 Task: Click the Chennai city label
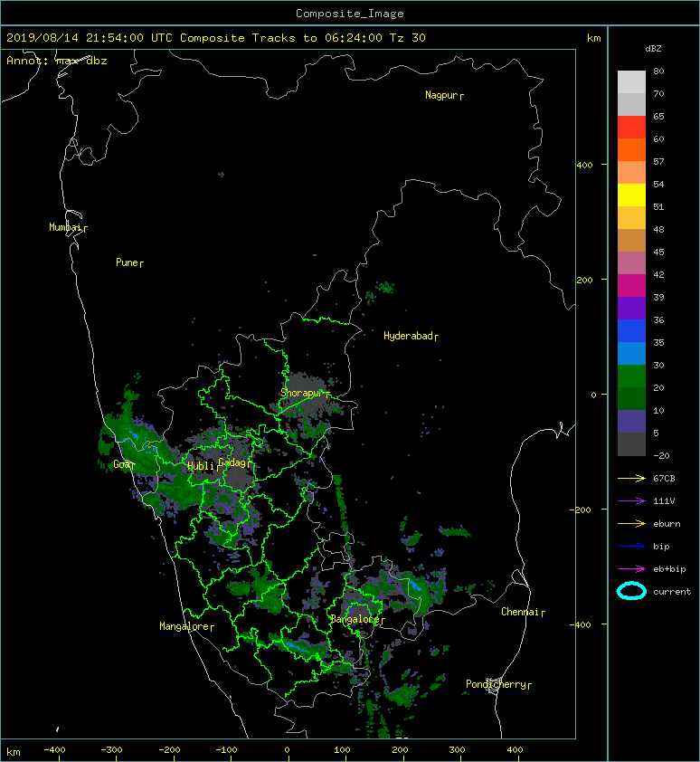[520, 612]
